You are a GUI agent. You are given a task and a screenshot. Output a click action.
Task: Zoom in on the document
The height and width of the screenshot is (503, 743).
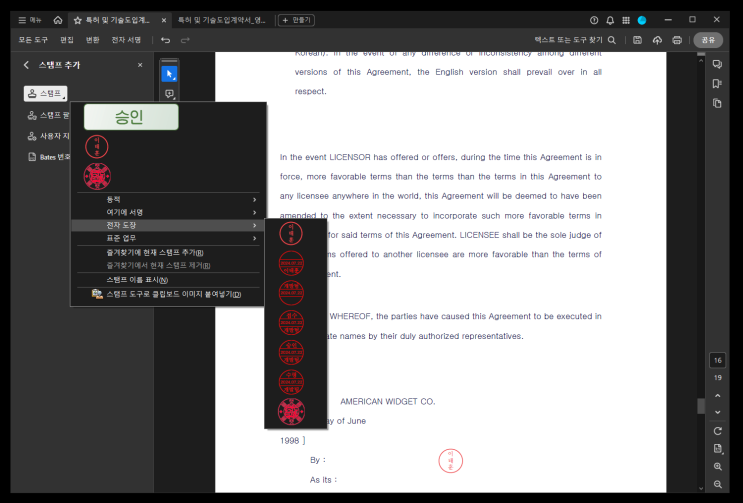[717, 467]
